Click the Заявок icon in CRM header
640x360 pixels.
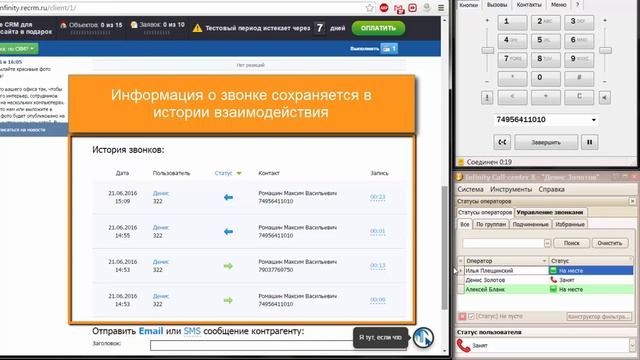[134, 25]
